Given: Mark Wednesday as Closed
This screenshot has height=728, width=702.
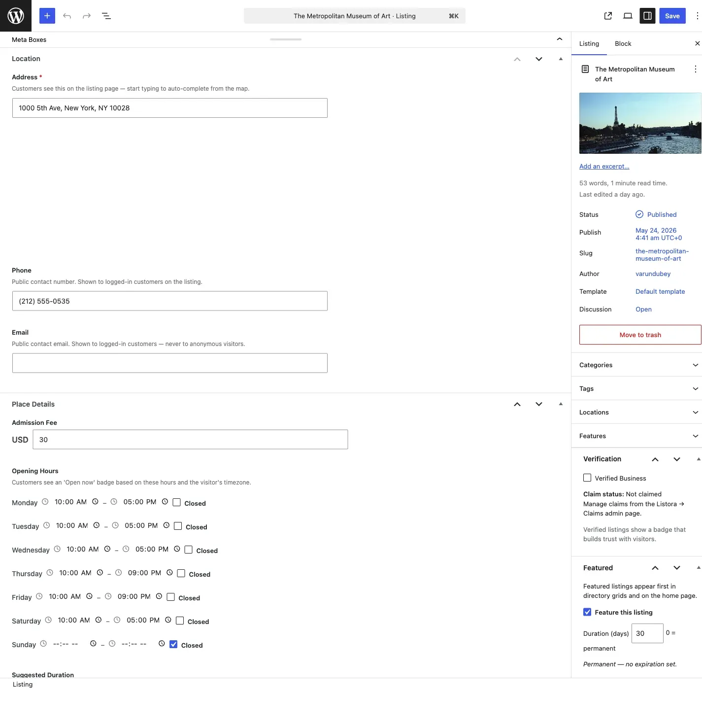Looking at the screenshot, I should [188, 550].
